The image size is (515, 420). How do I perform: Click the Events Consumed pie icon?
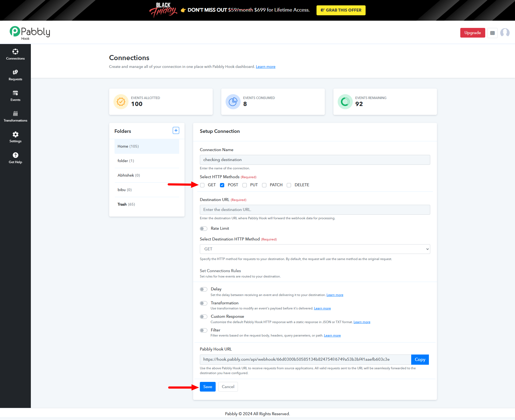(233, 102)
